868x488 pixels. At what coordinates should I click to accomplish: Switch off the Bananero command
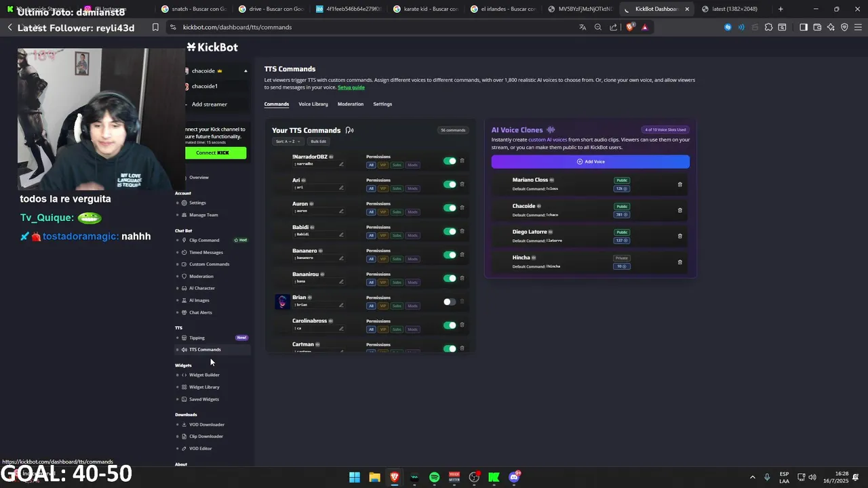click(x=450, y=255)
